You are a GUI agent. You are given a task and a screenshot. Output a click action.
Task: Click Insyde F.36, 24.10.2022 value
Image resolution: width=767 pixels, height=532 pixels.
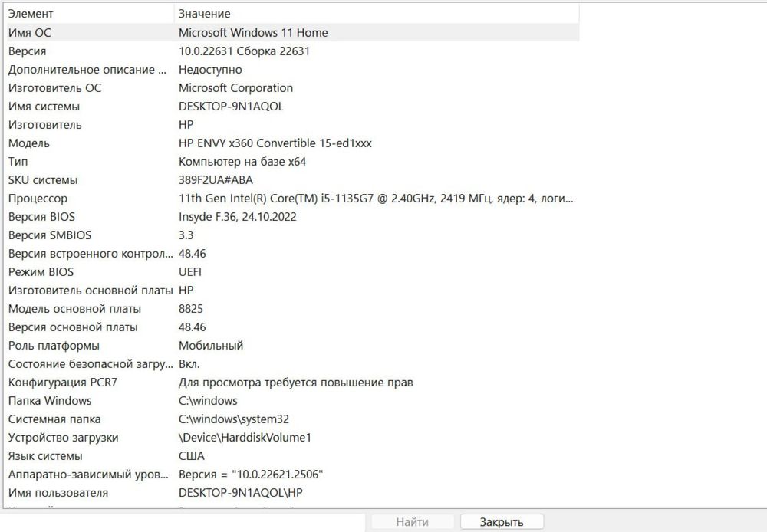[x=237, y=217]
